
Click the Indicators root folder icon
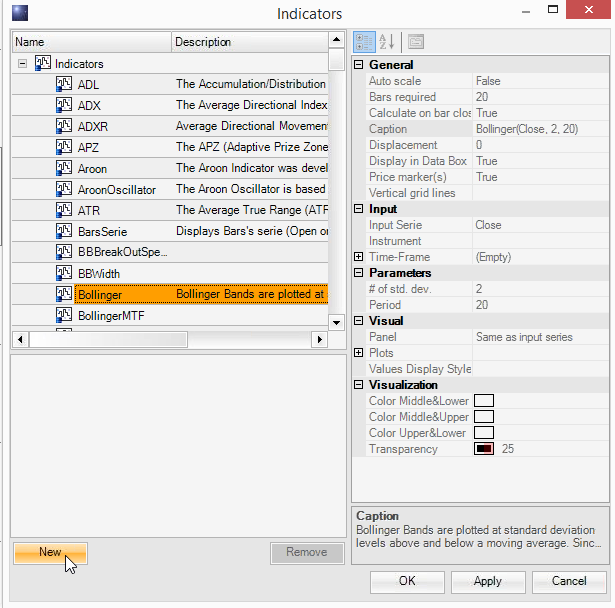(x=43, y=63)
